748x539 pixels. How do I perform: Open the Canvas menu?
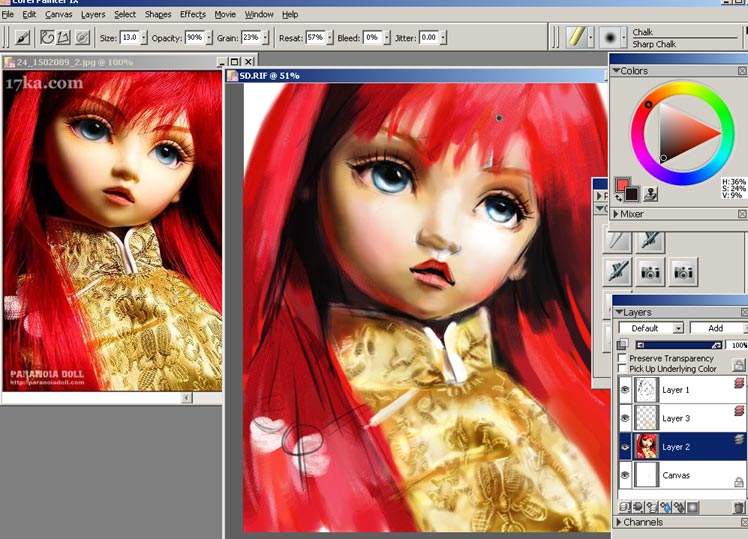tap(59, 14)
